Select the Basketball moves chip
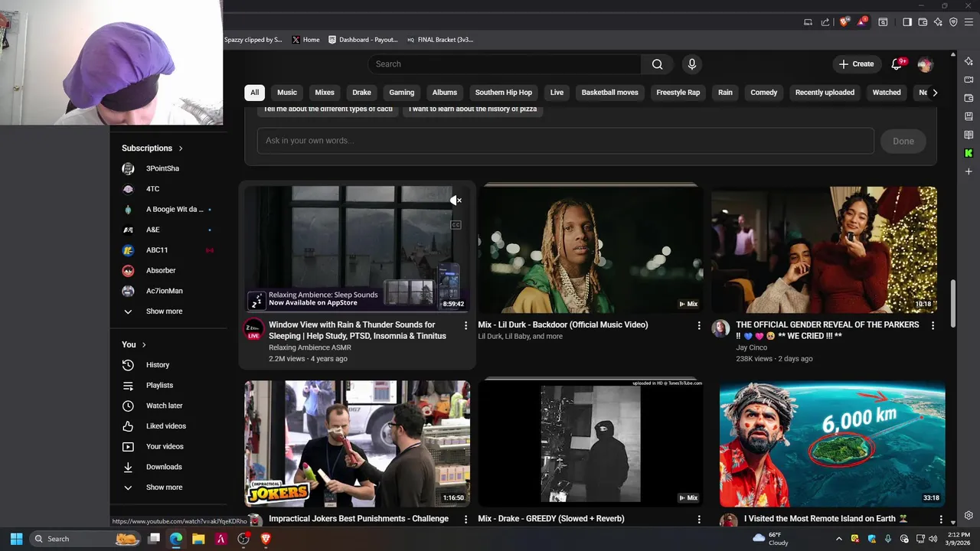Viewport: 980px width, 551px height. click(609, 93)
